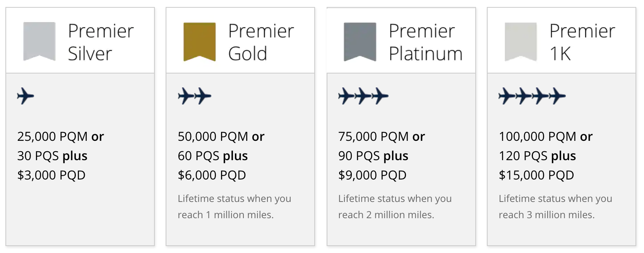Screen dimensions: 644x253
Task: Click the Premier 1K ribbon badge icon
Action: (x=521, y=41)
